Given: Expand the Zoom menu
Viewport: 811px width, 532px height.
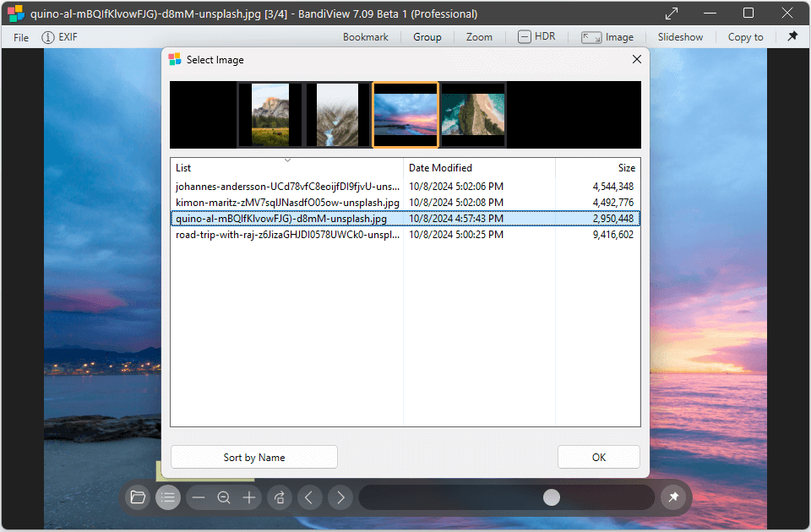Looking at the screenshot, I should (x=479, y=37).
